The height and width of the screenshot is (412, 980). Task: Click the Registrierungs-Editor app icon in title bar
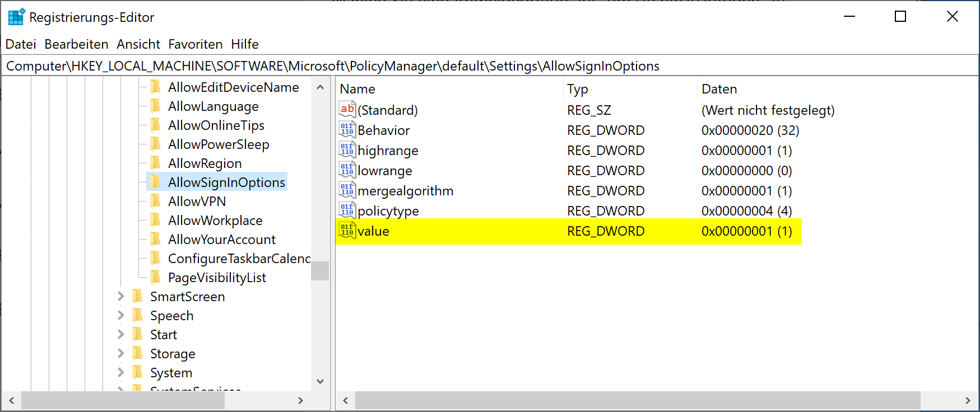(16, 17)
